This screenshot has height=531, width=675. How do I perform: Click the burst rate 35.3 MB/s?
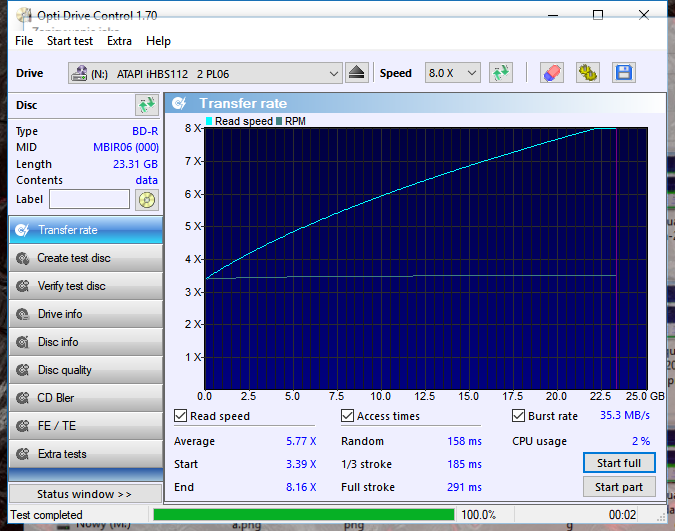(x=625, y=415)
